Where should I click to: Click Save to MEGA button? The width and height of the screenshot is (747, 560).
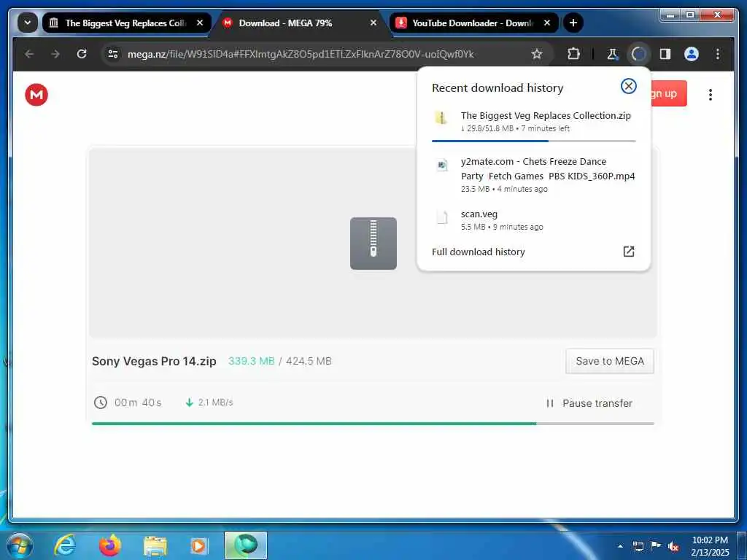tap(609, 361)
